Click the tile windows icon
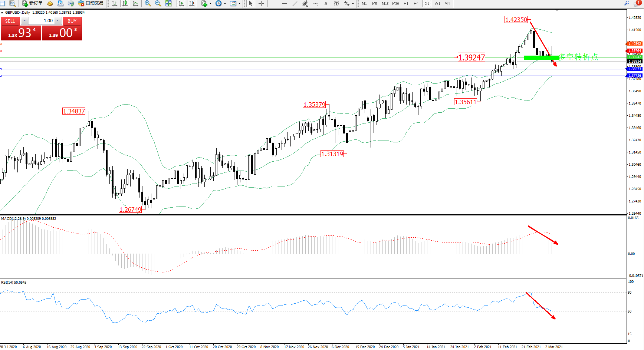The image size is (644, 350). click(168, 3)
